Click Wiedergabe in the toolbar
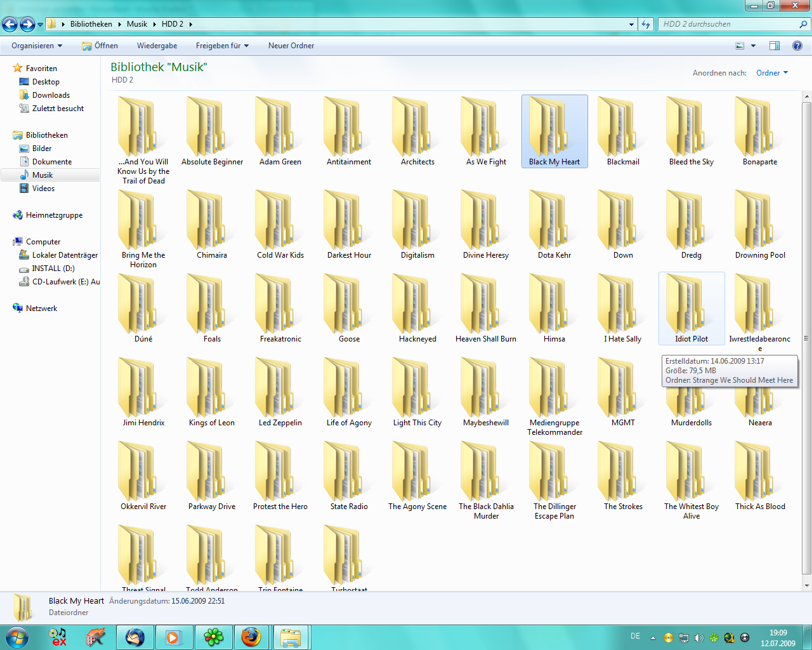Screen dimensions: 812x650 (x=157, y=46)
